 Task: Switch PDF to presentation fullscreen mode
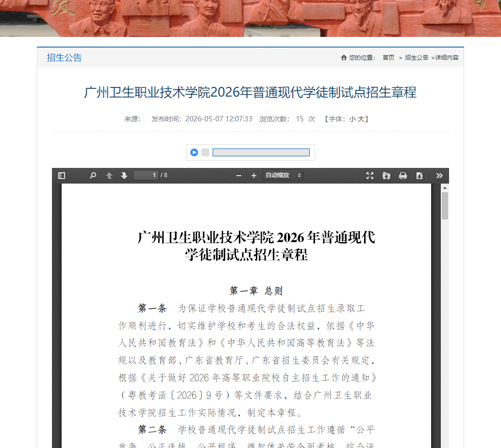point(369,175)
